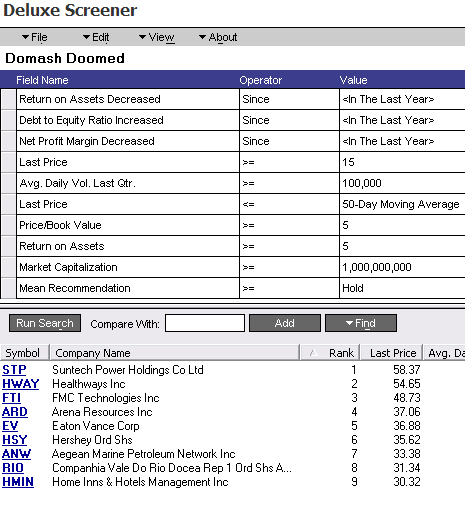Sort results by Last Price column header
The image size is (465, 507).
pyautogui.click(x=391, y=353)
